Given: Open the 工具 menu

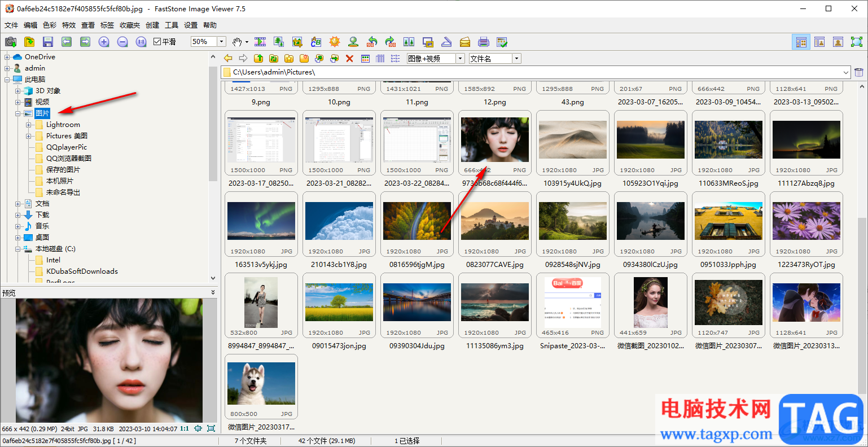Looking at the screenshot, I should click(172, 25).
